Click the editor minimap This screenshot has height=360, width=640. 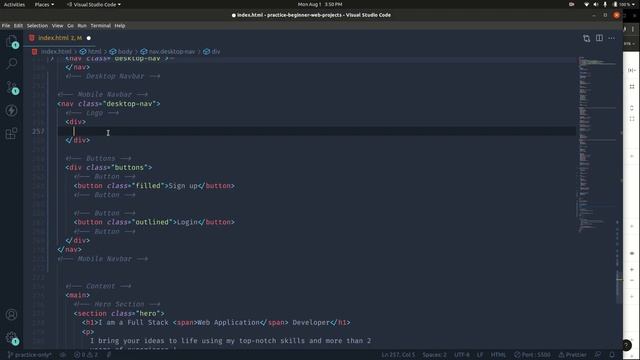[597, 145]
